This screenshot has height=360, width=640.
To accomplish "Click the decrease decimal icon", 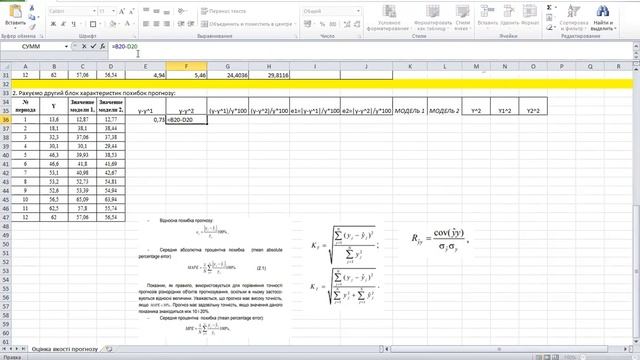I will [x=357, y=24].
